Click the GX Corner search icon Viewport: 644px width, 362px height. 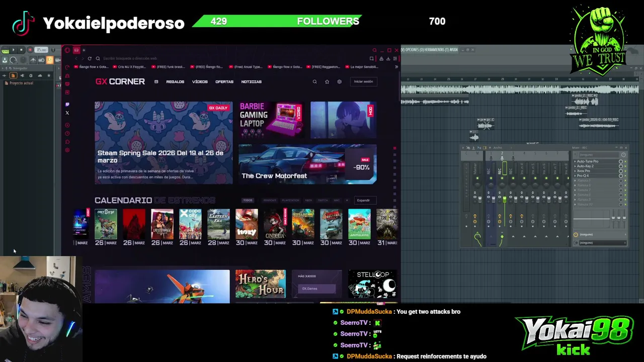[x=315, y=81]
